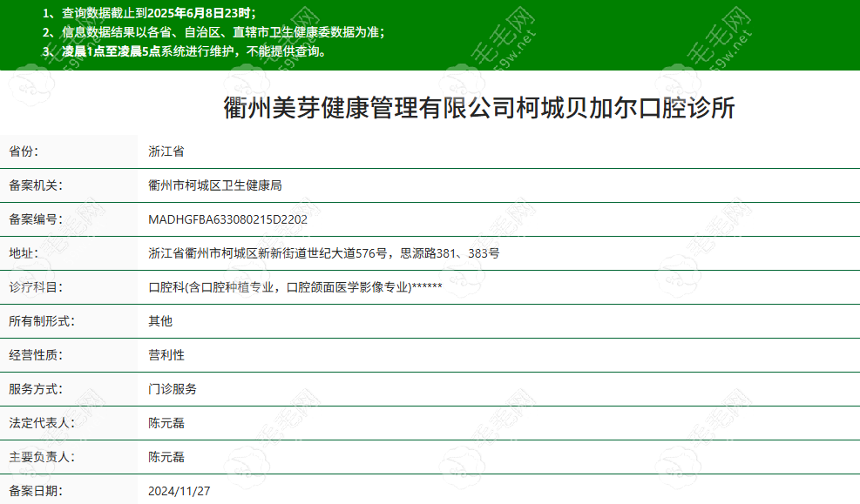Screen dimensions: 860x504
Task: Click the 浙江省 province value
Action: (166, 151)
